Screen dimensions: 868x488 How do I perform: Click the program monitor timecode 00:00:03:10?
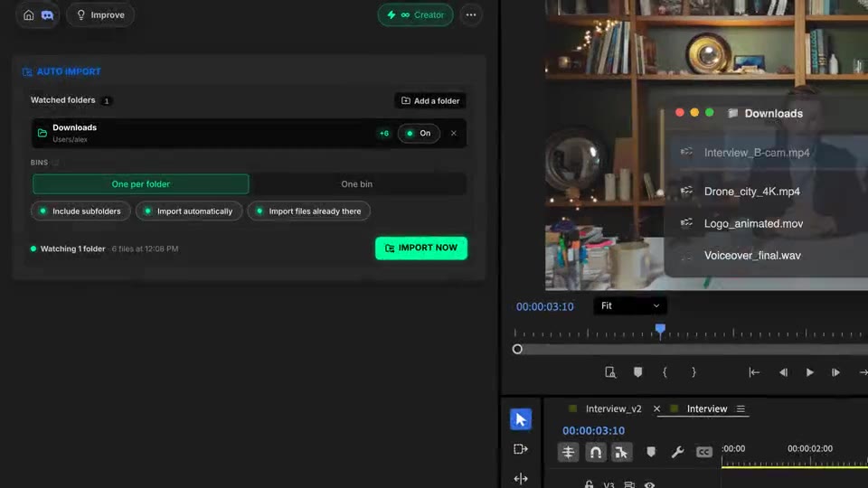544,307
